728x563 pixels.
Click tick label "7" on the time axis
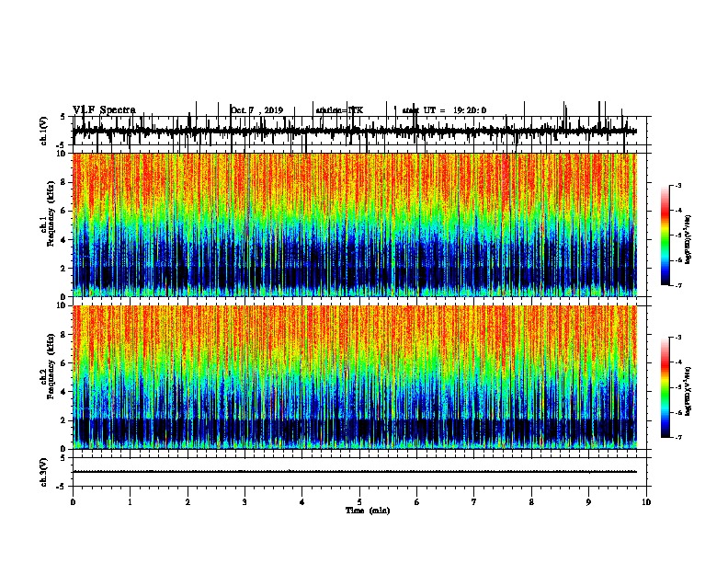pos(474,502)
